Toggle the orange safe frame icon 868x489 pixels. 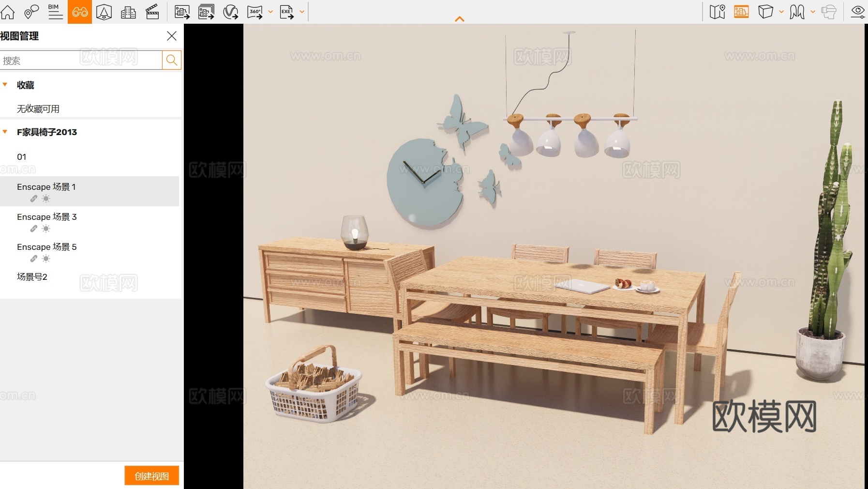pos(741,12)
